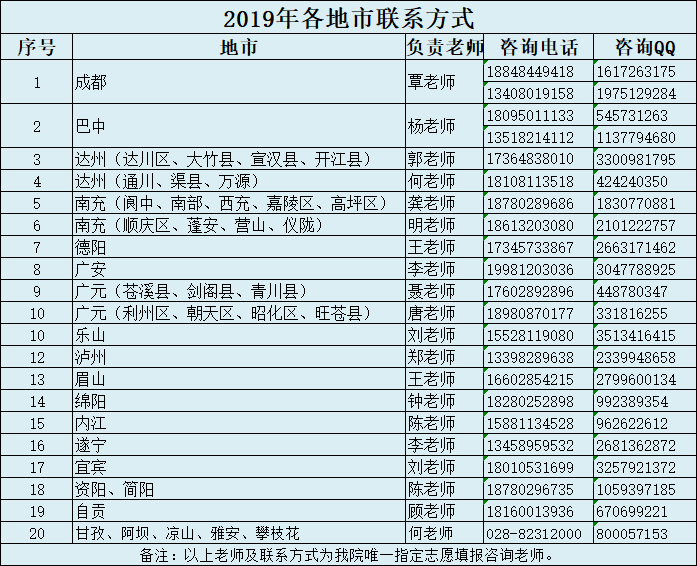Click the "钟老师" cell for 绵阳
The image size is (697, 566).
click(x=431, y=401)
